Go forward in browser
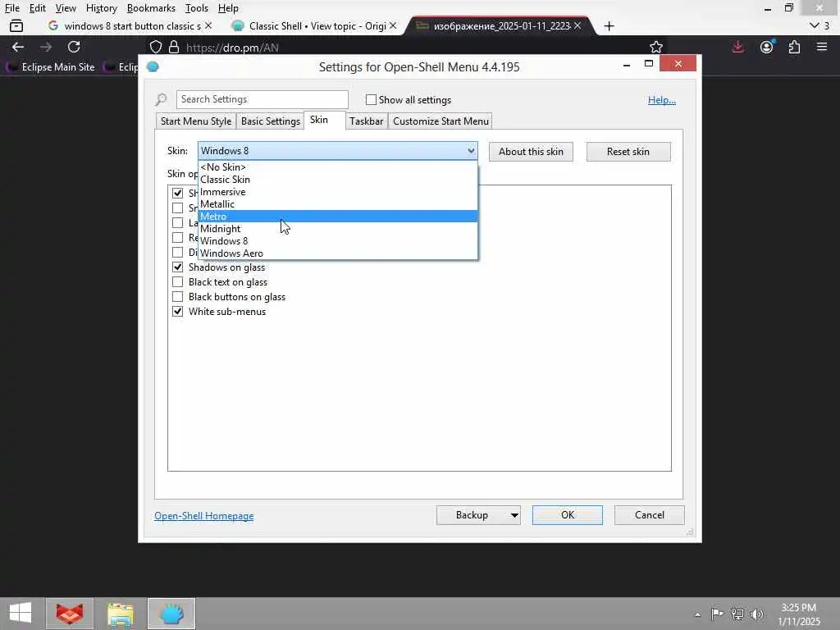This screenshot has width=840, height=630. (46, 47)
